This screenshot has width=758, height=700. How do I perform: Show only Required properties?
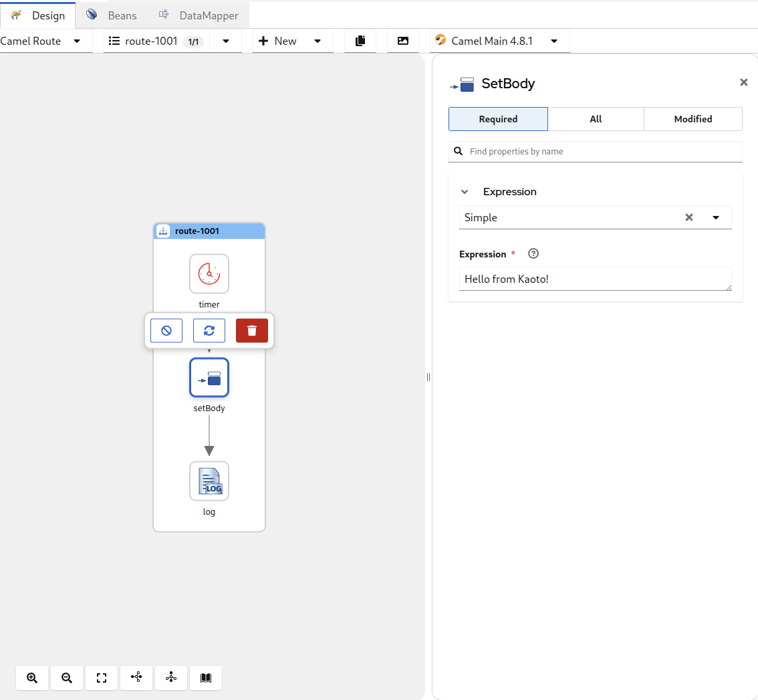(498, 119)
